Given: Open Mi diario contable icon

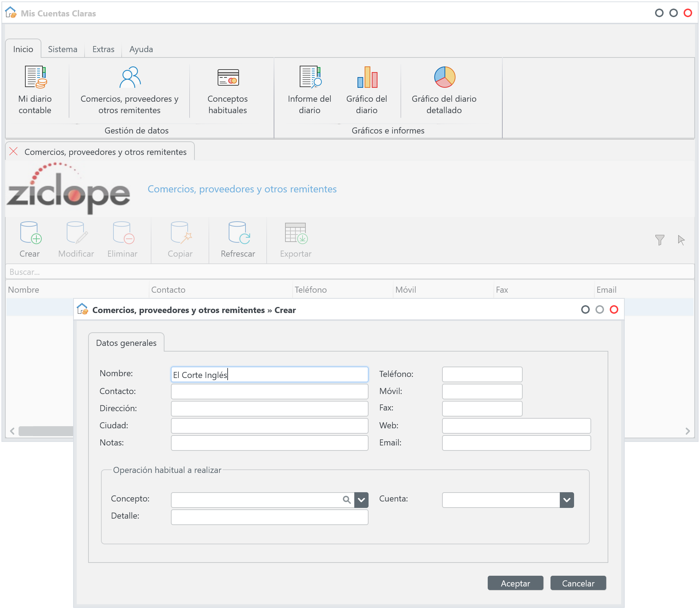Looking at the screenshot, I should [35, 77].
